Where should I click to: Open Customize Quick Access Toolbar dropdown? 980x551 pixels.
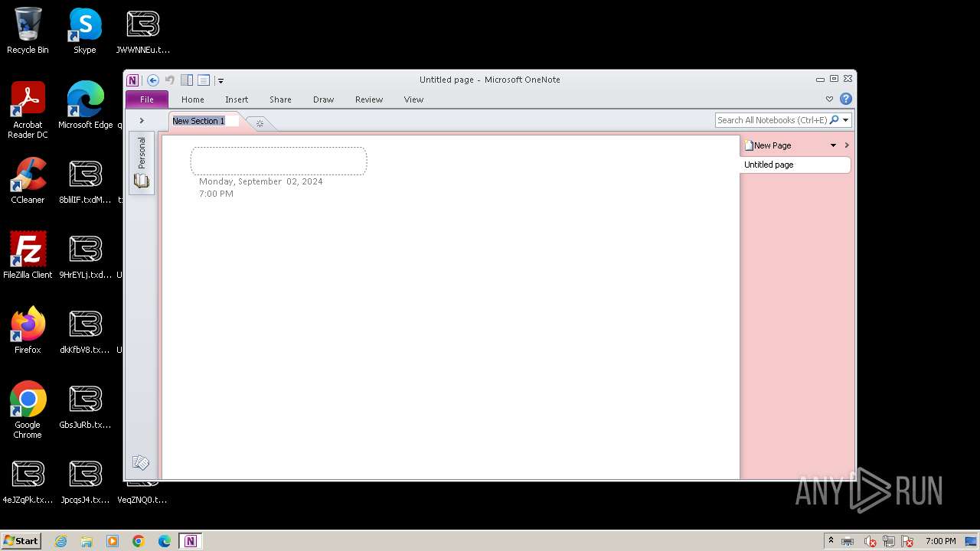click(220, 80)
